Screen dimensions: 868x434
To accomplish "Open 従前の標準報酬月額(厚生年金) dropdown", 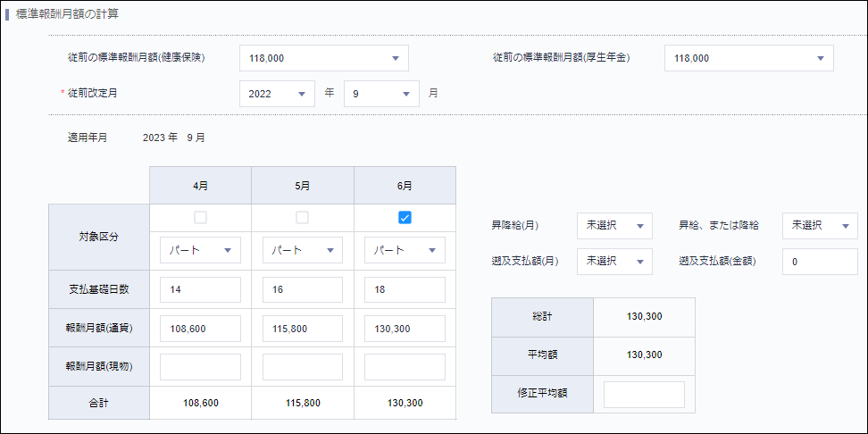I will pyautogui.click(x=748, y=58).
